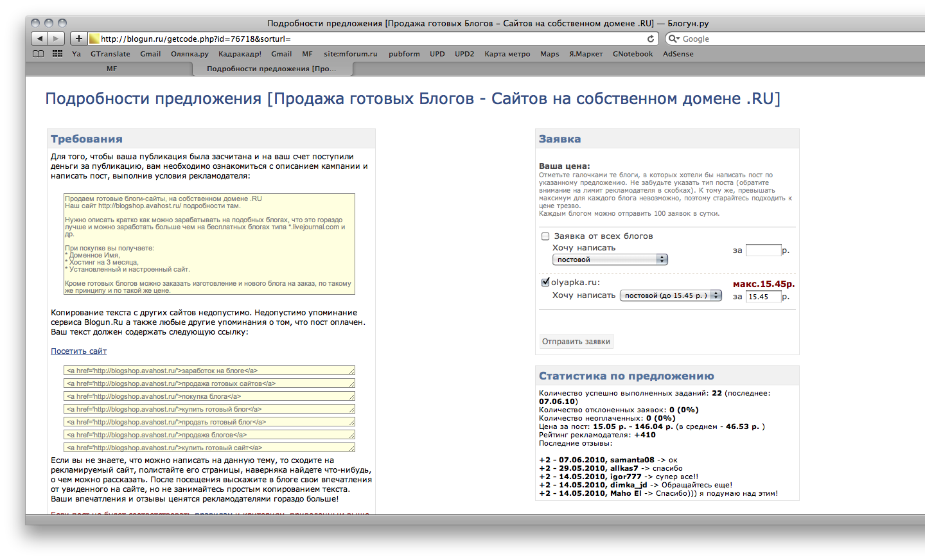Image resolution: width=925 pixels, height=560 pixels.
Task: Select the 'заработок на блоге' link code box
Action: tap(209, 371)
